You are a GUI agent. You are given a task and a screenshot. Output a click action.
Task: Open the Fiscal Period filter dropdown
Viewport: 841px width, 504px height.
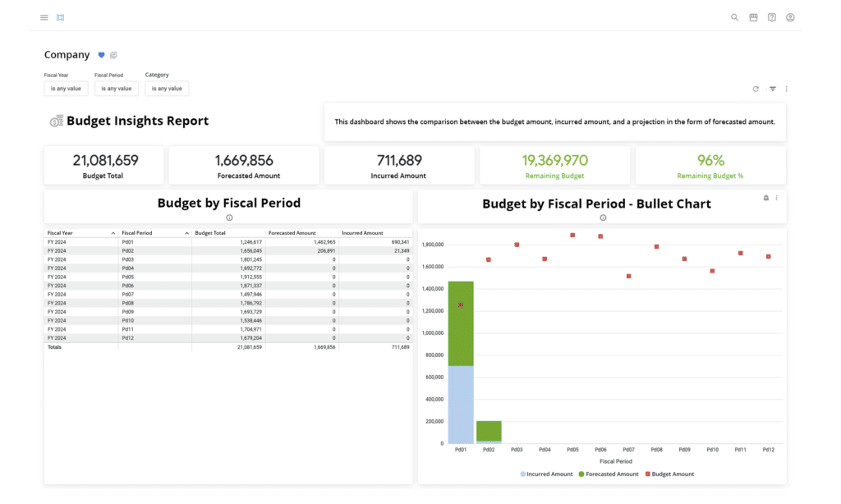click(116, 89)
